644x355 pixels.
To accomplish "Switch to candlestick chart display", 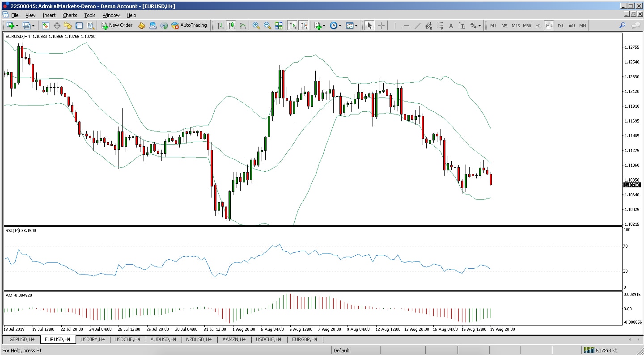I will [231, 25].
